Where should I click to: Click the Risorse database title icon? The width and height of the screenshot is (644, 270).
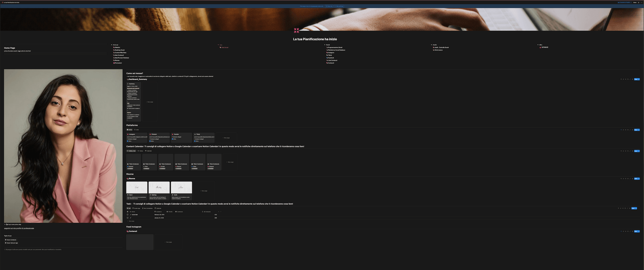click(x=127, y=179)
